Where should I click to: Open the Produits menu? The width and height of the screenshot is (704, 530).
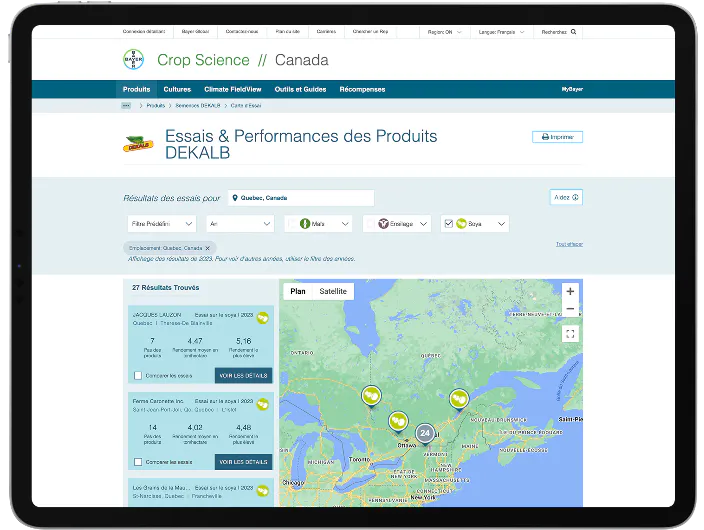[136, 89]
